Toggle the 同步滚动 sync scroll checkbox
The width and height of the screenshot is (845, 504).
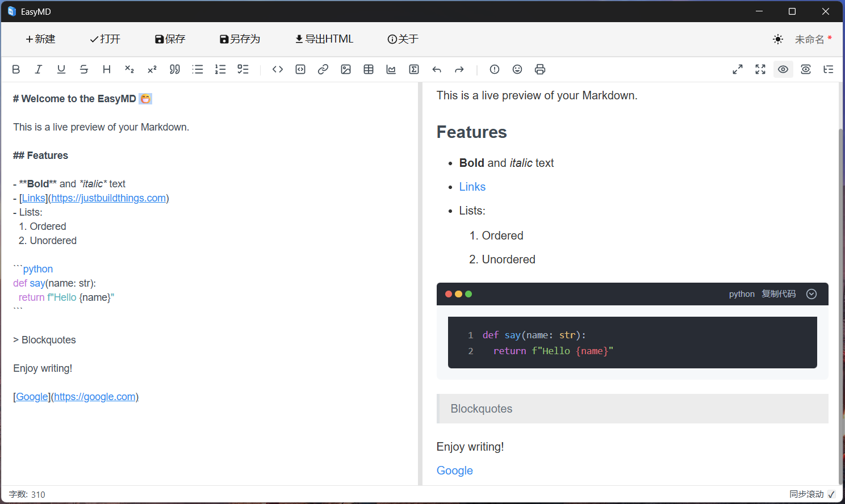[x=831, y=494]
